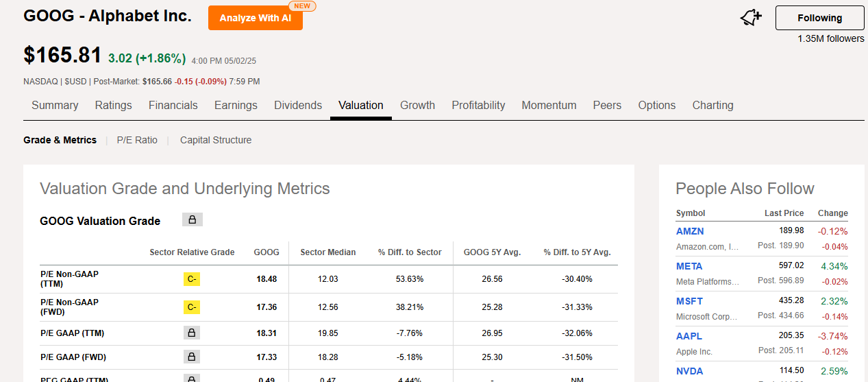
Task: Switch to the Ratings tab
Action: coord(113,105)
